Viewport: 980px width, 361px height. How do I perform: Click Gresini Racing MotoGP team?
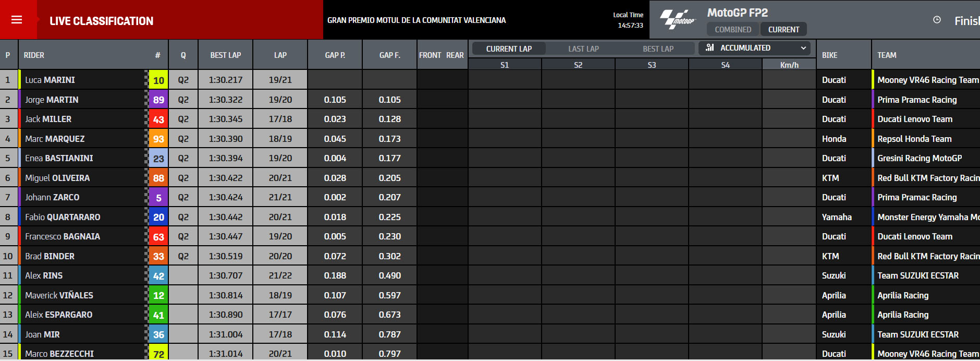[920, 158]
